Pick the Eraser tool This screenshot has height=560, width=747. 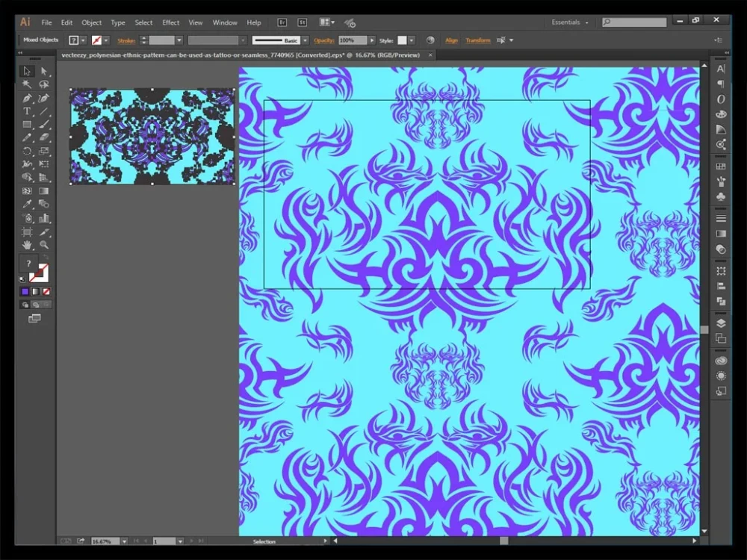click(x=44, y=137)
